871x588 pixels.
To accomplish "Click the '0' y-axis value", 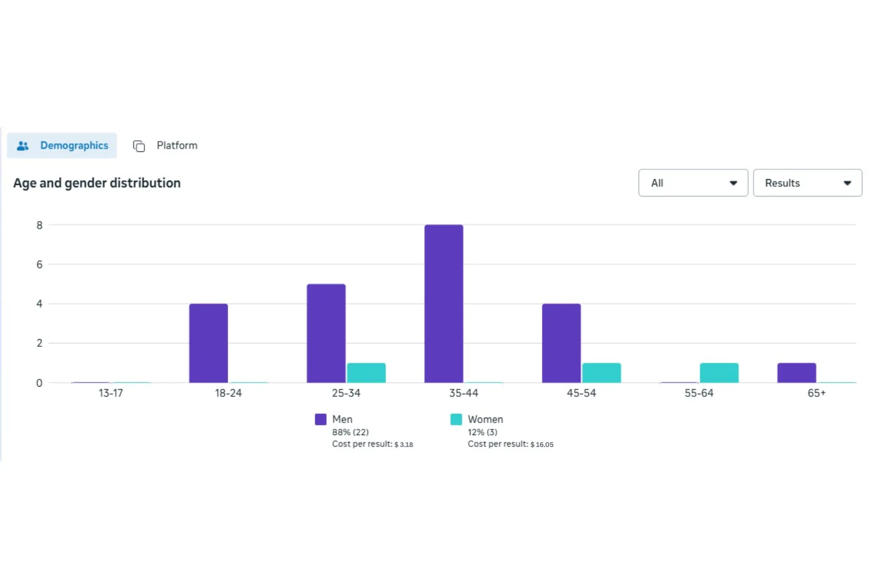I will pos(39,383).
